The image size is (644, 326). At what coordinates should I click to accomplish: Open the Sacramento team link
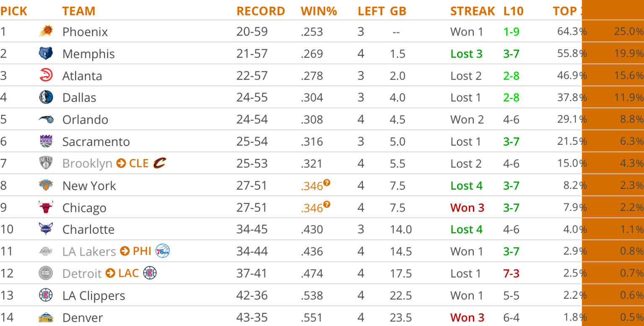pyautogui.click(x=96, y=142)
